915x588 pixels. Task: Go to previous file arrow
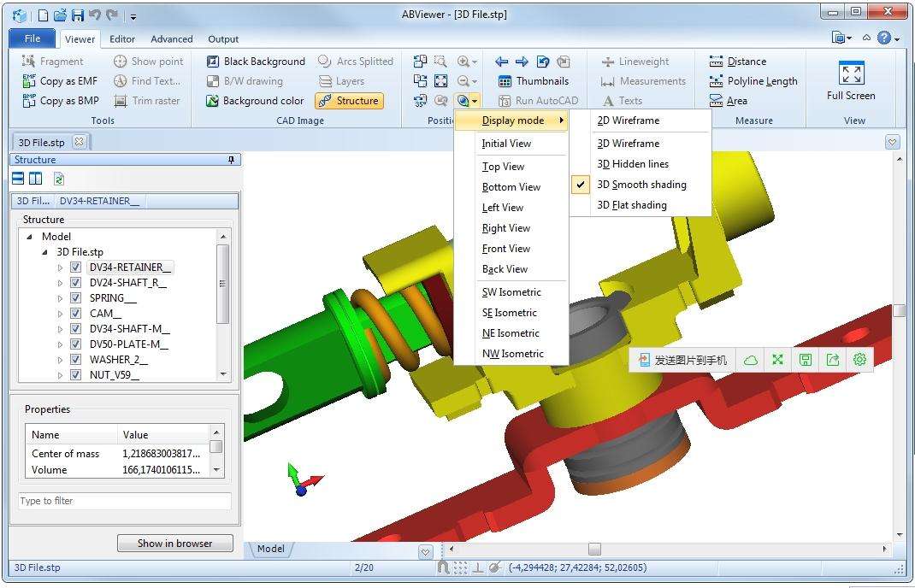coord(501,62)
